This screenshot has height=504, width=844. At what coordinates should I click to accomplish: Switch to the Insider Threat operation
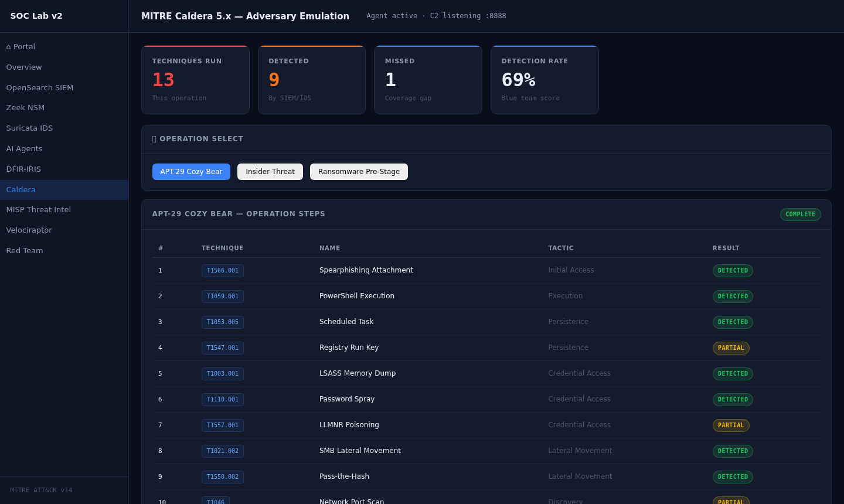pyautogui.click(x=270, y=172)
